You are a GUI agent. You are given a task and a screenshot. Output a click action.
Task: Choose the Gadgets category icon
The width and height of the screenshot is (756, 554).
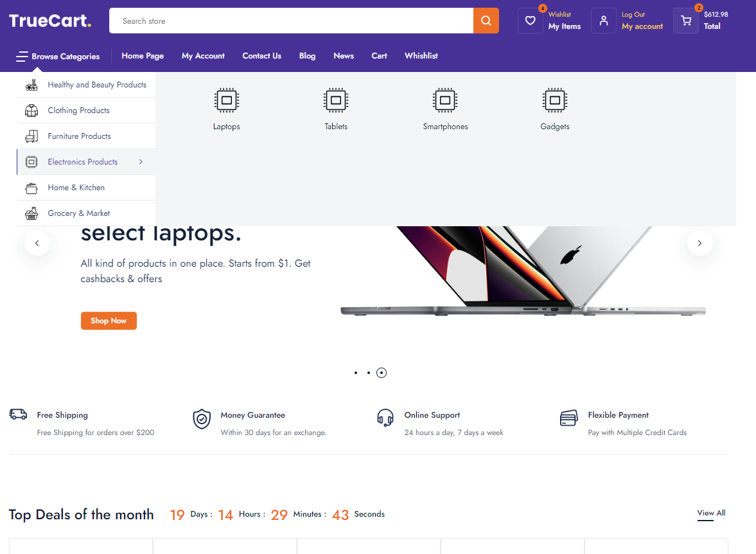pyautogui.click(x=555, y=100)
